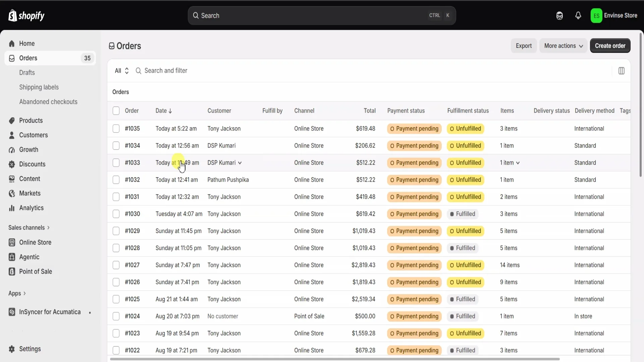The image size is (644, 362).
Task: Select the checkbox for order #1034
Action: click(116, 145)
